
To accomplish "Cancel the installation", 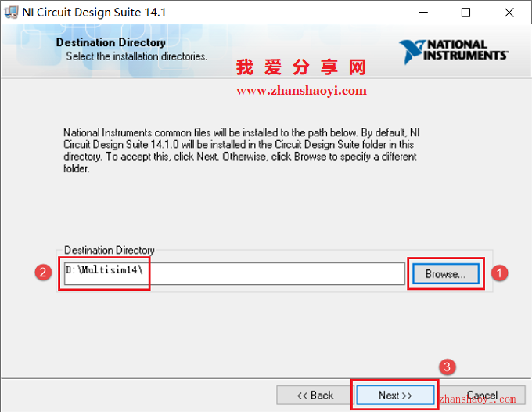I will 482,395.
